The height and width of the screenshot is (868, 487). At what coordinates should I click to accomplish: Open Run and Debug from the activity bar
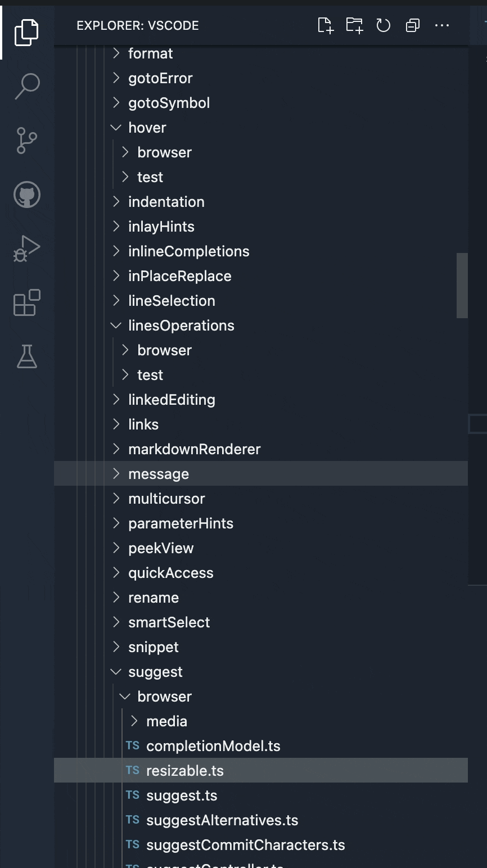(26, 249)
